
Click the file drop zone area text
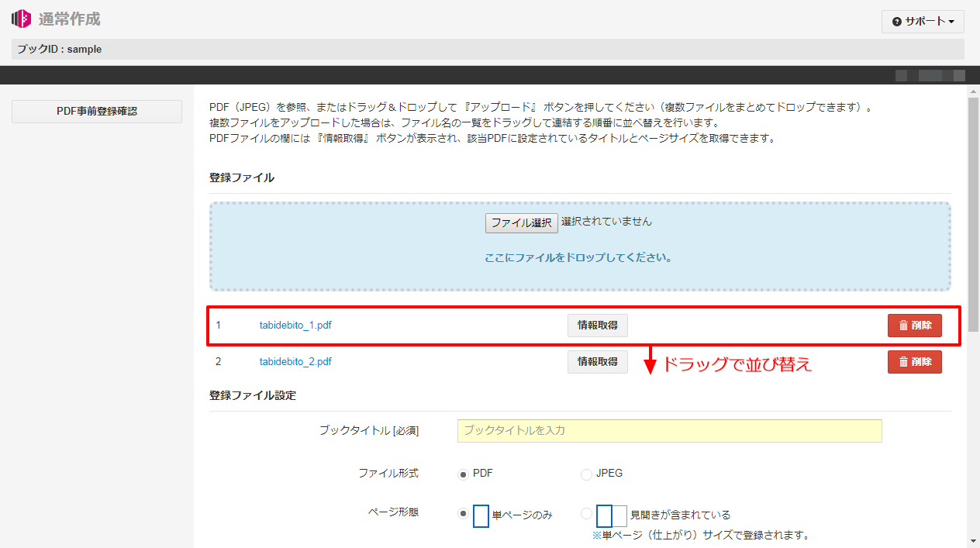[x=578, y=258]
